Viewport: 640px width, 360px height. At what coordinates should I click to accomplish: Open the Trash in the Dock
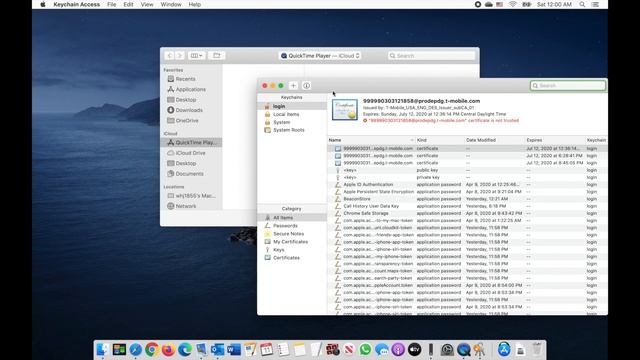click(537, 350)
